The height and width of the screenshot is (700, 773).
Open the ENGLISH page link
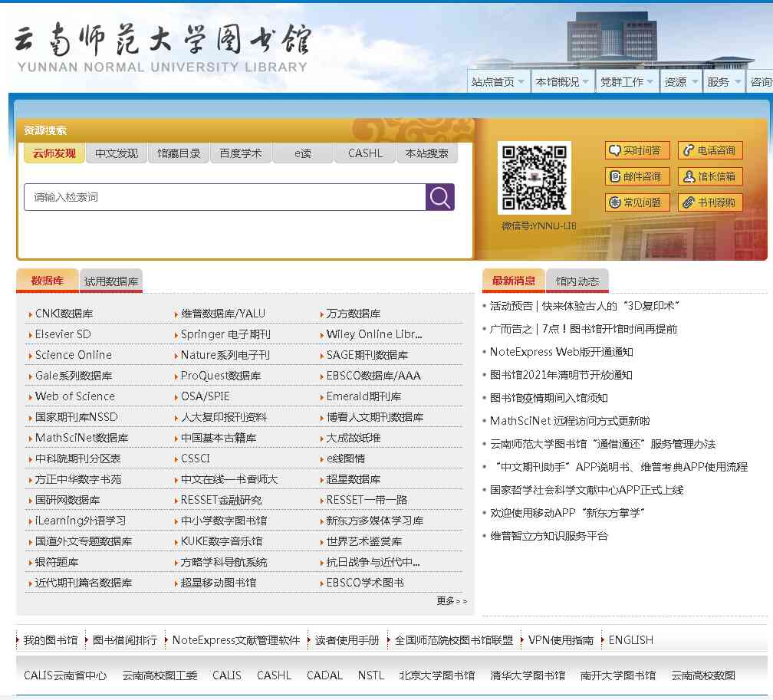(x=632, y=639)
